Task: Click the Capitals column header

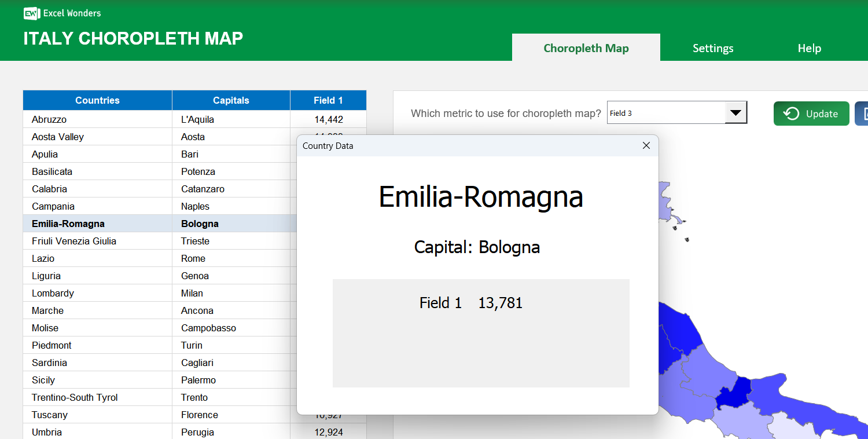Action: click(x=230, y=100)
